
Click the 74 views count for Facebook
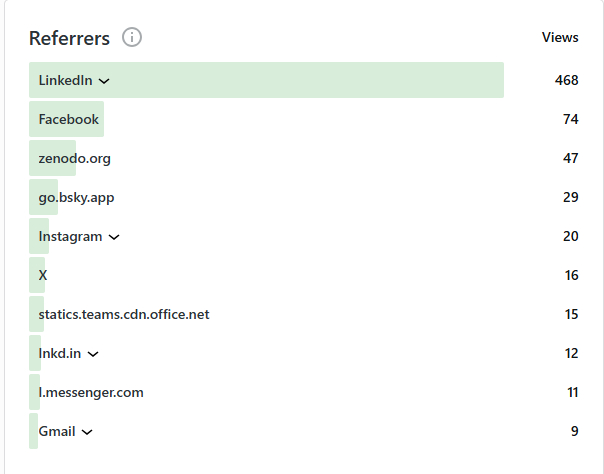tap(570, 119)
